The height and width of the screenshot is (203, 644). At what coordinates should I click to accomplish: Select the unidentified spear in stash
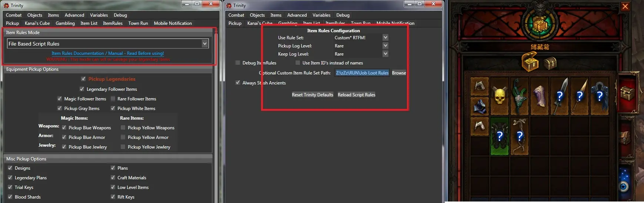[580, 96]
